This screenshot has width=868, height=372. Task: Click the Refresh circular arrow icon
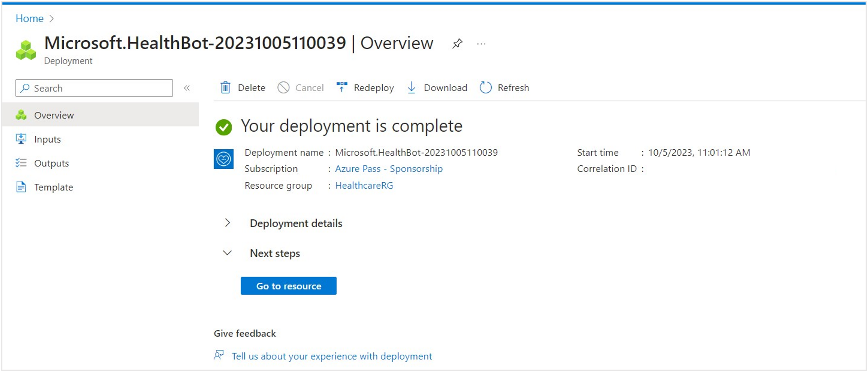coord(485,88)
